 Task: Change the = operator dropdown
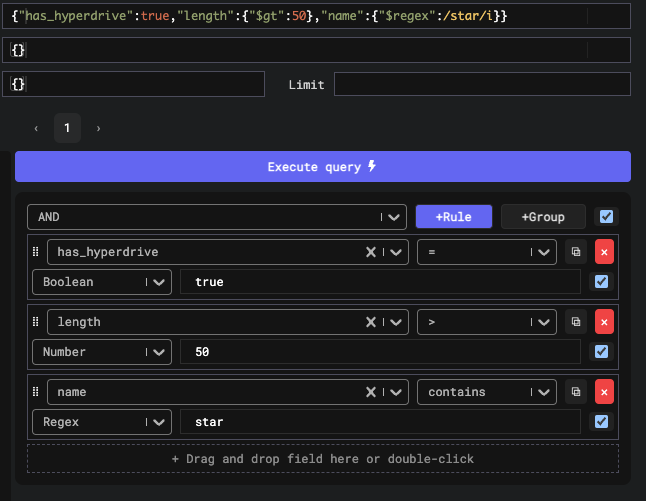click(487, 252)
